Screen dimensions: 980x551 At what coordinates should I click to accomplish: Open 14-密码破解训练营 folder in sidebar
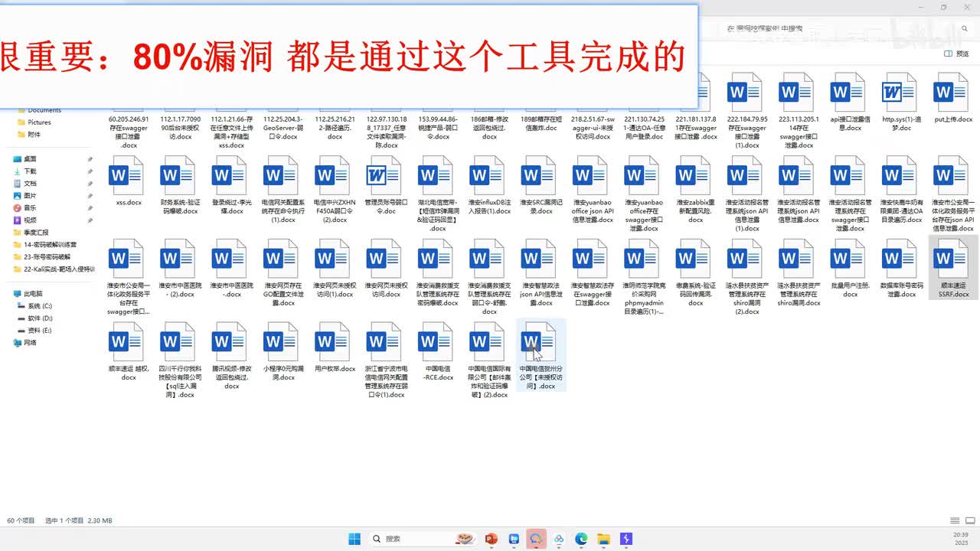(50, 245)
